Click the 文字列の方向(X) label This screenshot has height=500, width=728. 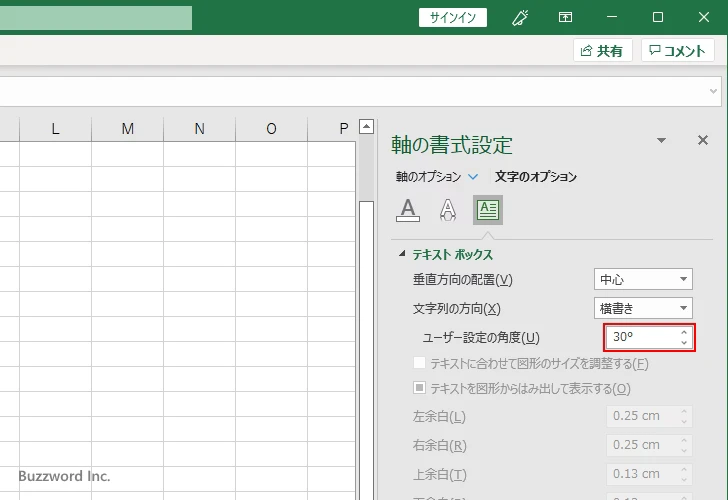point(456,309)
